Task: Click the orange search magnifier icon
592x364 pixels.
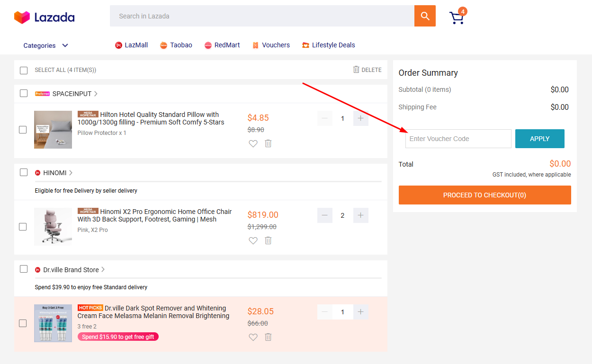Action: coord(424,16)
